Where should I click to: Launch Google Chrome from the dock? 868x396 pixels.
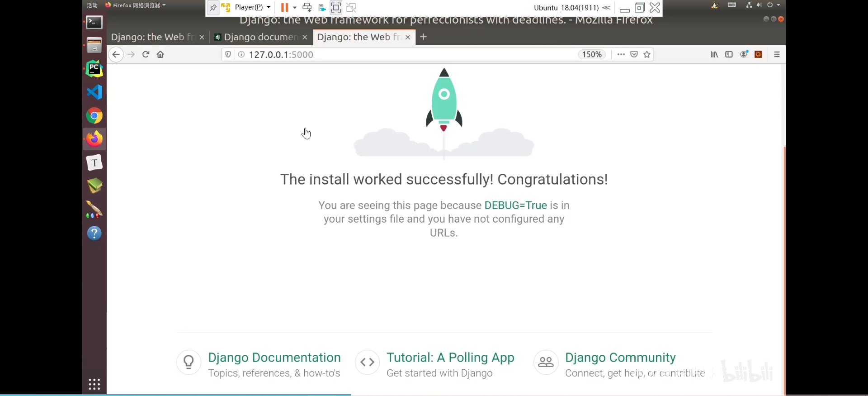pyautogui.click(x=94, y=116)
